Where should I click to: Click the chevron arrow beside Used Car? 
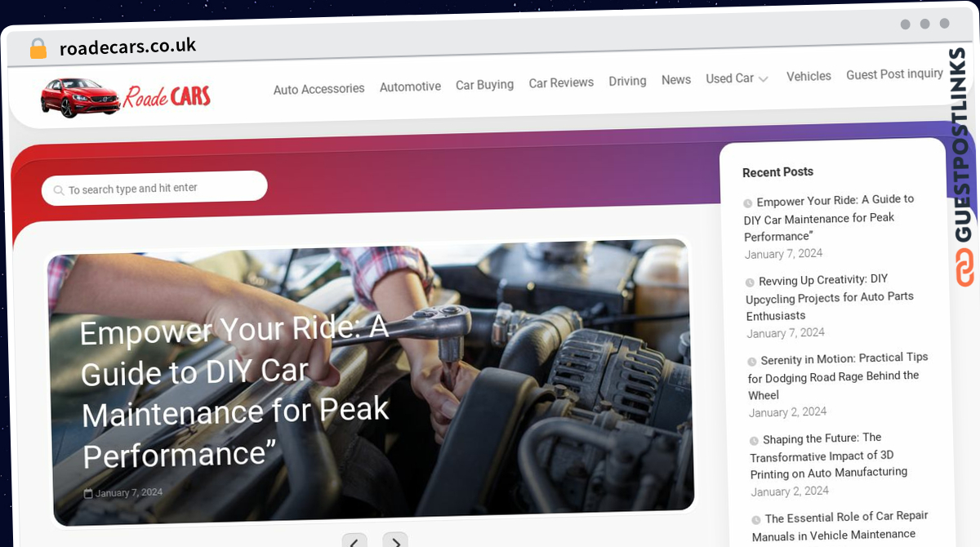763,79
